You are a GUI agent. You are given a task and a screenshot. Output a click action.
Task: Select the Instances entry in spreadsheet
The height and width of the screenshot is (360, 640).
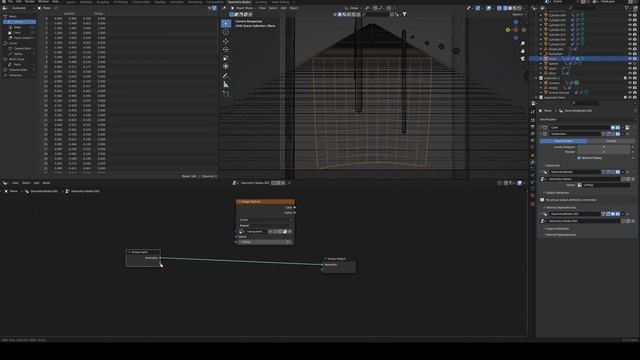[x=20, y=75]
